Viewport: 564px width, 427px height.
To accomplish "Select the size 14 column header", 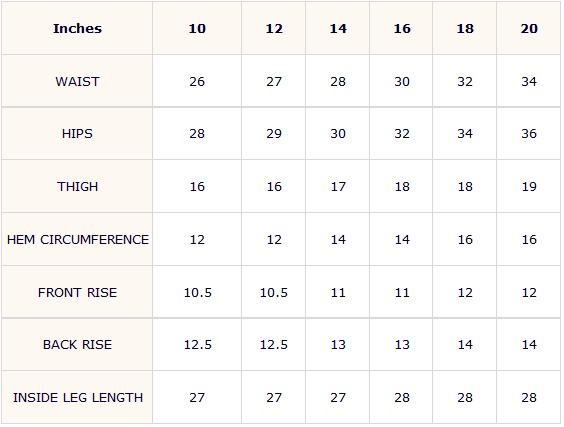I will click(x=338, y=28).
